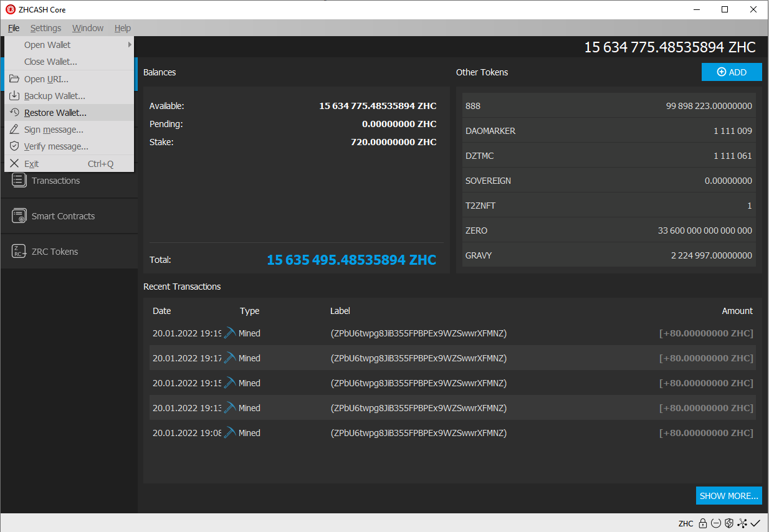Click the ZRC Tokens icon in sidebar

[19, 251]
